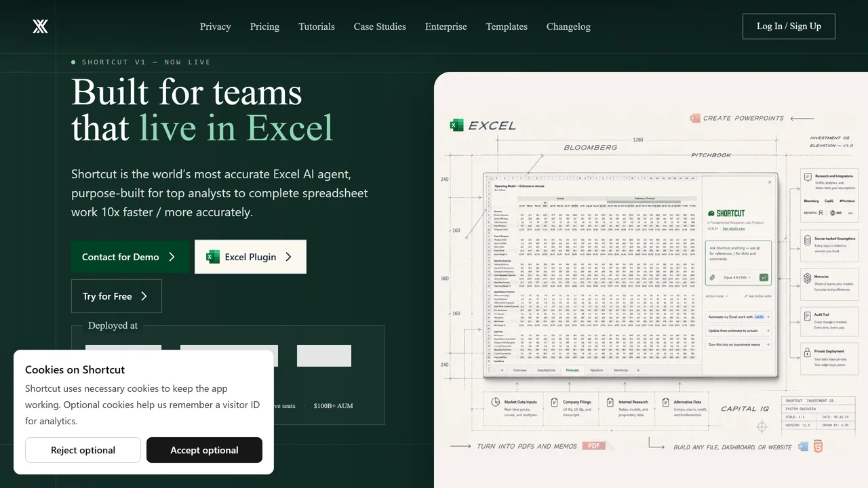Viewport: 868px width, 488px height.
Task: Add a sheet with plus after Sensitivity tab
Action: coord(637,370)
